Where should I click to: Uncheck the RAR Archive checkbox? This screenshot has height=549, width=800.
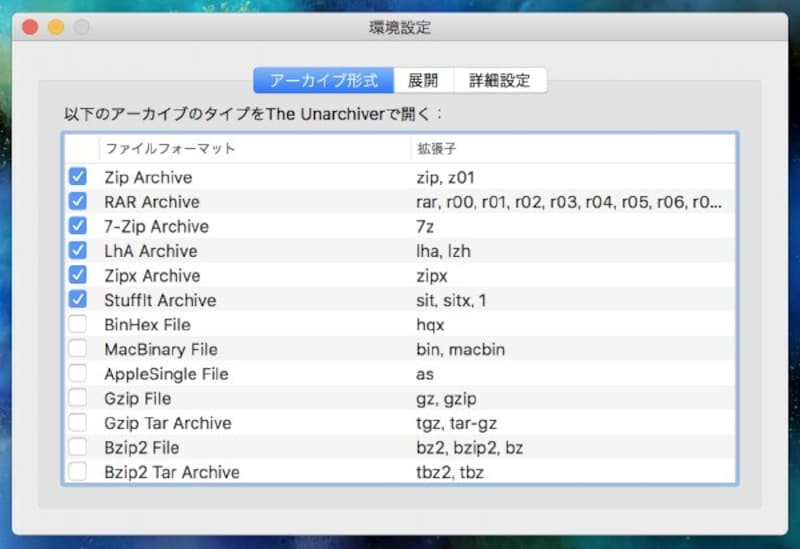(x=78, y=202)
